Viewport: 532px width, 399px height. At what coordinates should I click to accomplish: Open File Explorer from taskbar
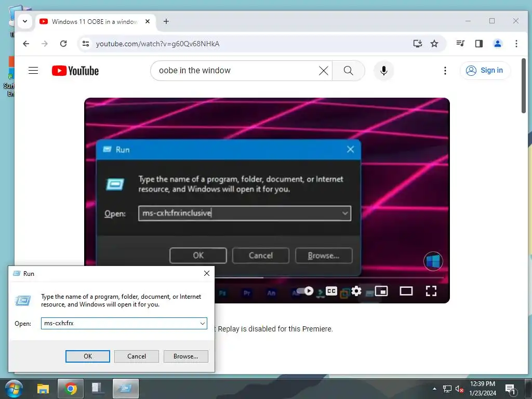(x=43, y=389)
